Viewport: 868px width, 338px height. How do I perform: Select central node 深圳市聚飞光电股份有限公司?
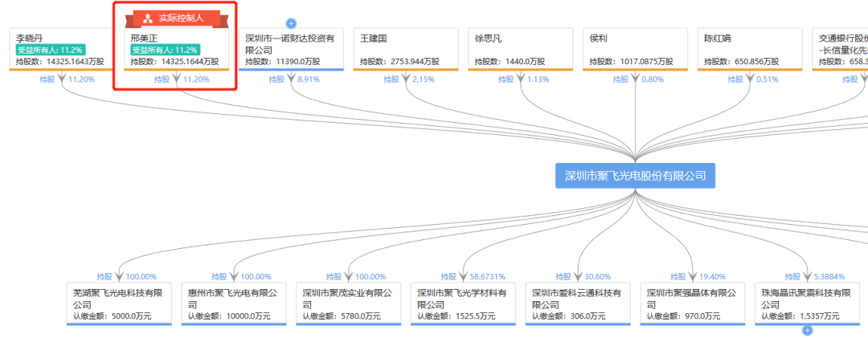click(x=635, y=176)
